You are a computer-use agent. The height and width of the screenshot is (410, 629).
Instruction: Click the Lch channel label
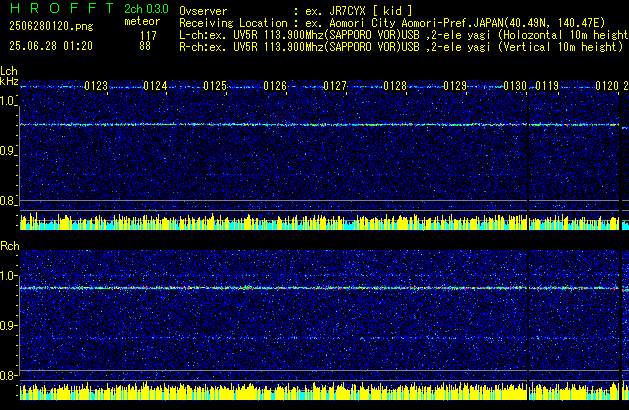coord(9,71)
